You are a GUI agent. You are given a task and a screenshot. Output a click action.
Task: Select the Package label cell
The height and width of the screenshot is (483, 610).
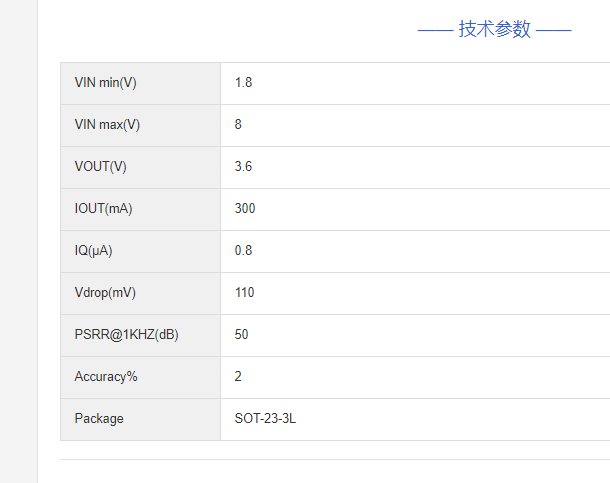(99, 419)
